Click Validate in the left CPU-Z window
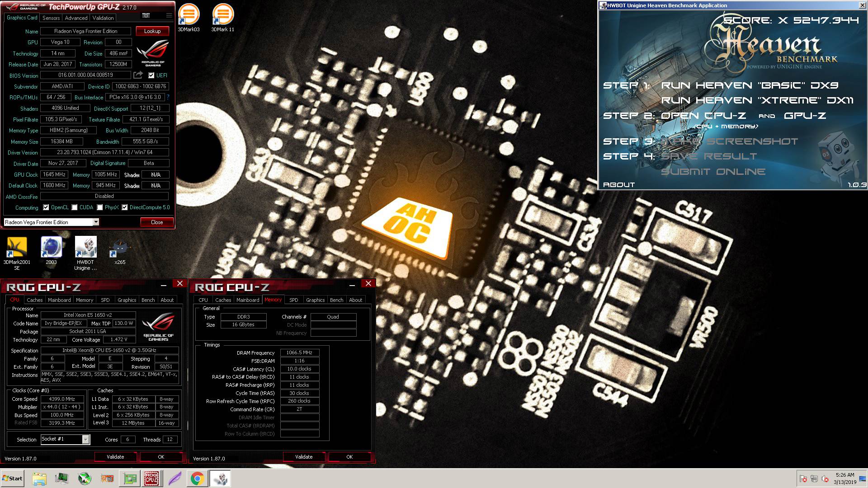The width and height of the screenshot is (868, 488). [115, 457]
